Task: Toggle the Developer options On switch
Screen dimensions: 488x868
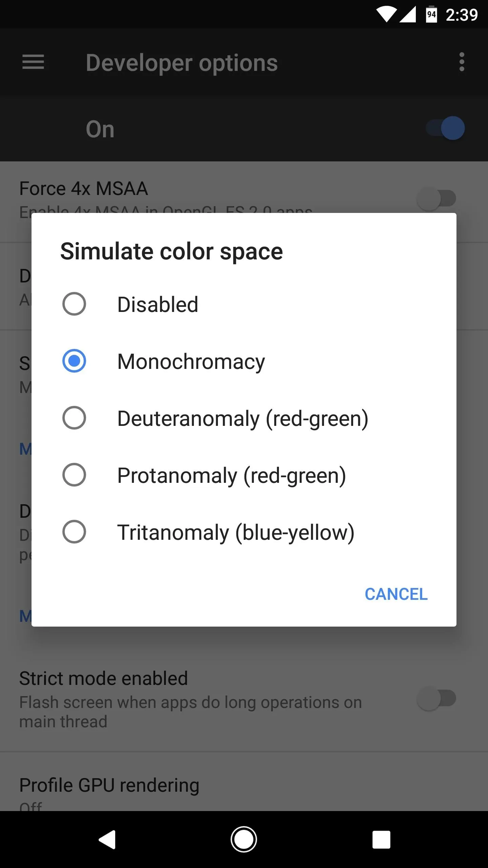Action: coord(445,128)
